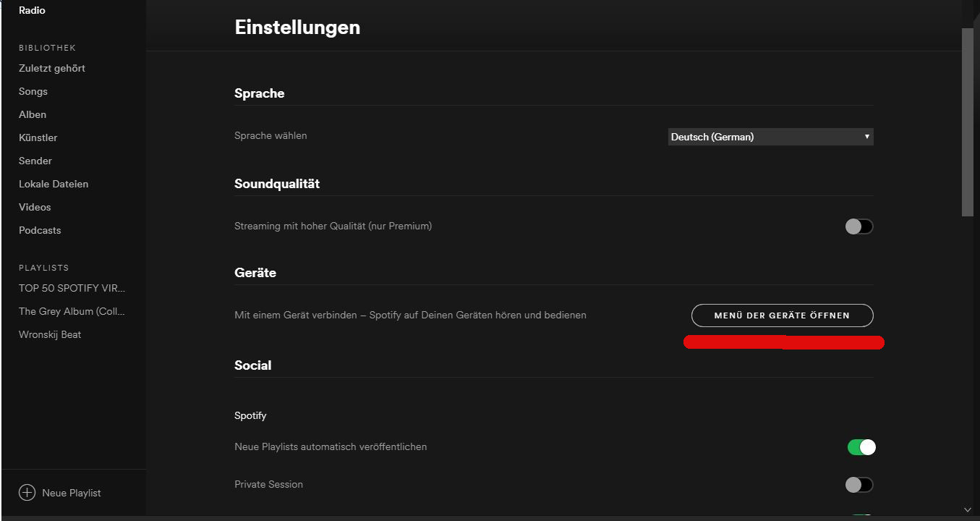Click the vertical scrollbar thumb
The image size is (980, 521).
(x=968, y=122)
